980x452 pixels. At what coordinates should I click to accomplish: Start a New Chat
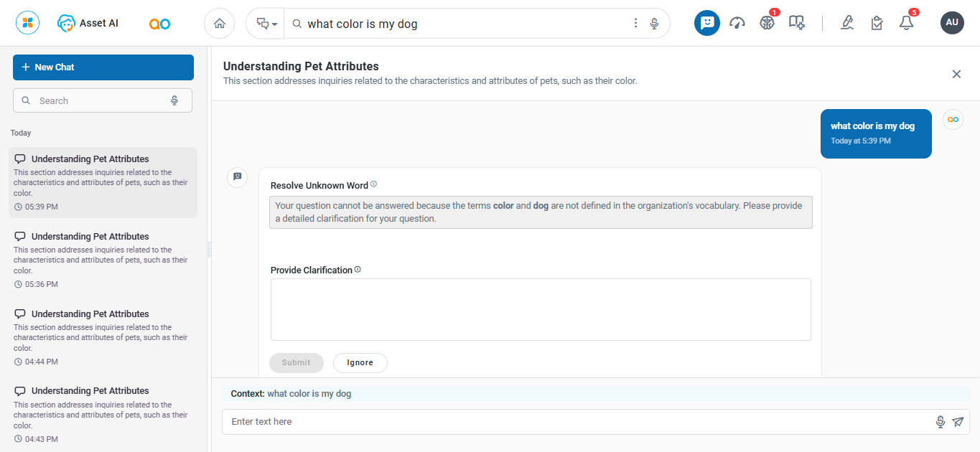103,67
